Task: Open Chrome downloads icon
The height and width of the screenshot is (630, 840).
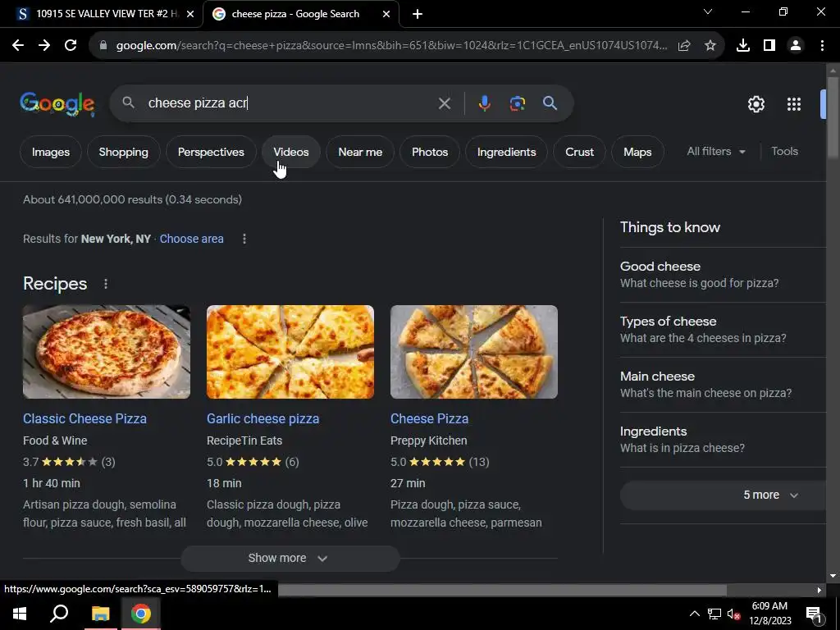Action: tap(743, 46)
